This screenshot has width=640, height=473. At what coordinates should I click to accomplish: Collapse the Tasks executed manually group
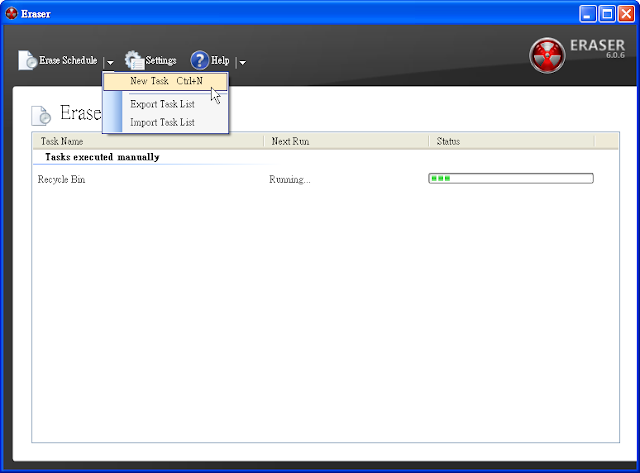coord(102,157)
